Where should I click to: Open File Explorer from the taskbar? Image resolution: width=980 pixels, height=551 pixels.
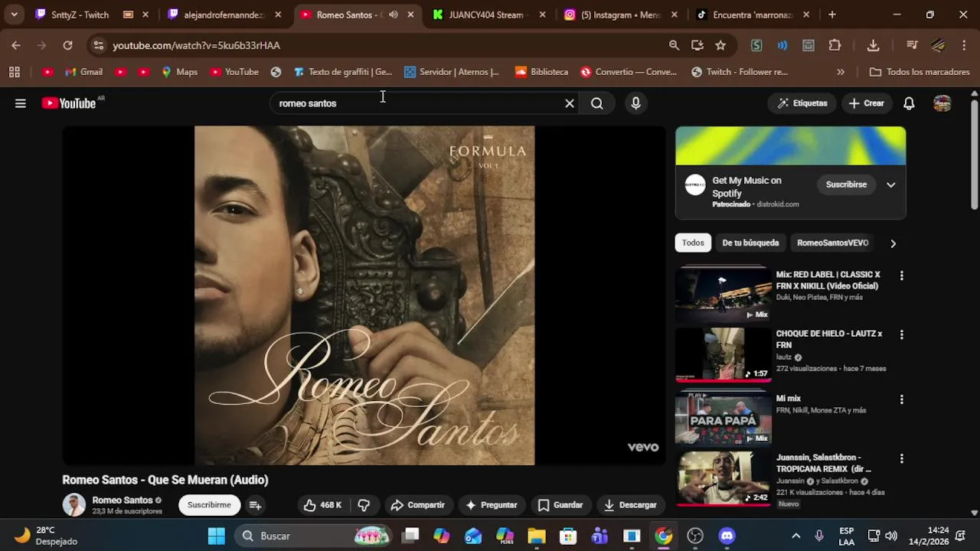[x=536, y=536]
